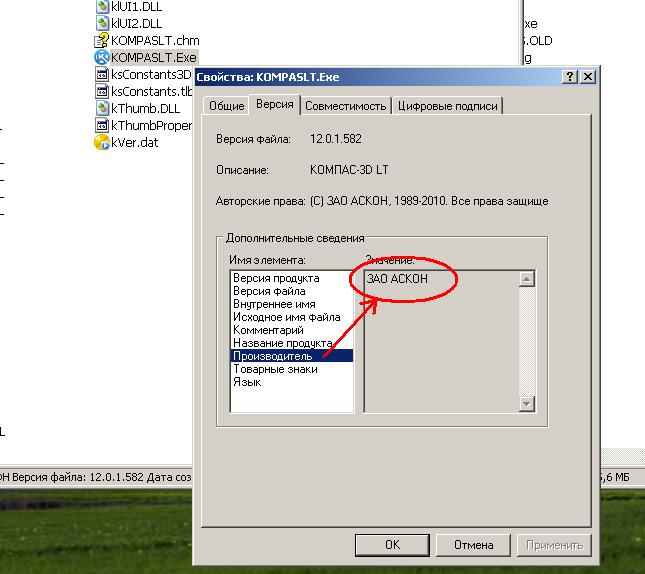The height and width of the screenshot is (574, 645).
Task: Click the Отмена button
Action: (x=473, y=545)
